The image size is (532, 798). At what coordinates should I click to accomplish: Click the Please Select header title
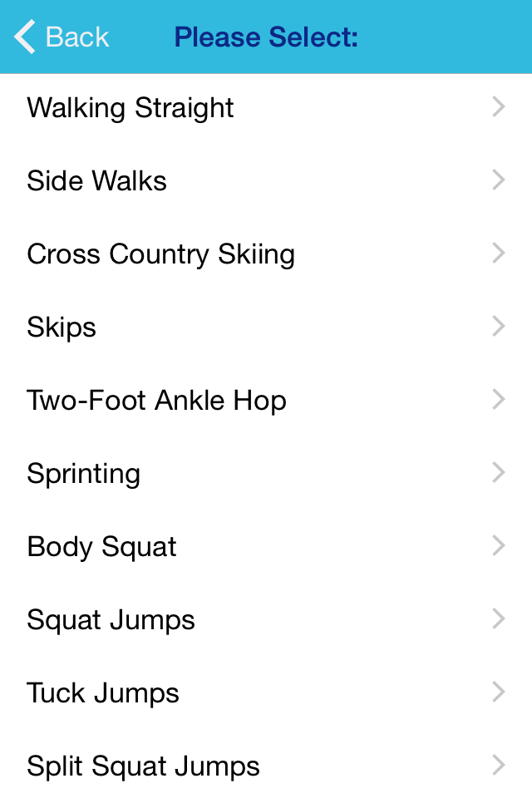[x=266, y=37]
